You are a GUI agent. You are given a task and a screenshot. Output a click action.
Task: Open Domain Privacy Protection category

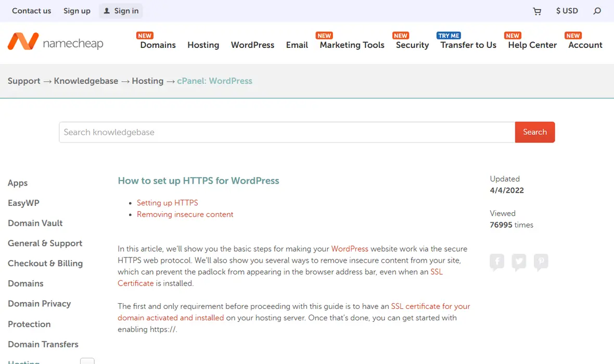(39, 314)
